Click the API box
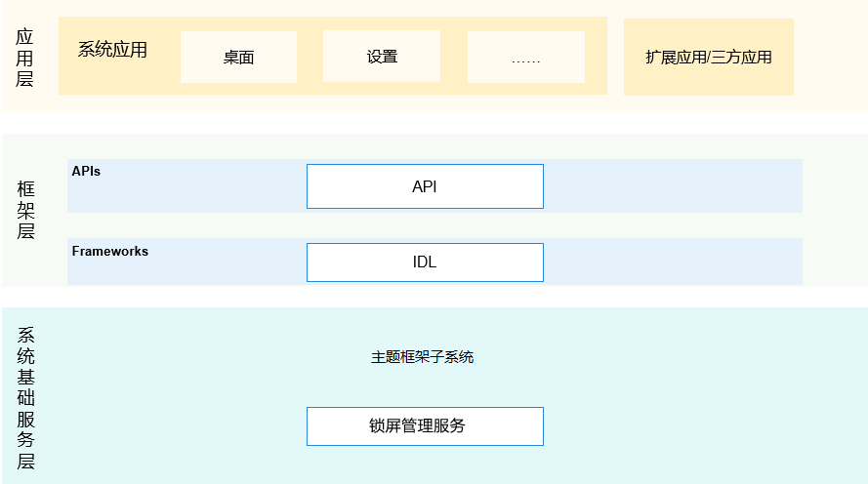This screenshot has width=868, height=484. [425, 186]
